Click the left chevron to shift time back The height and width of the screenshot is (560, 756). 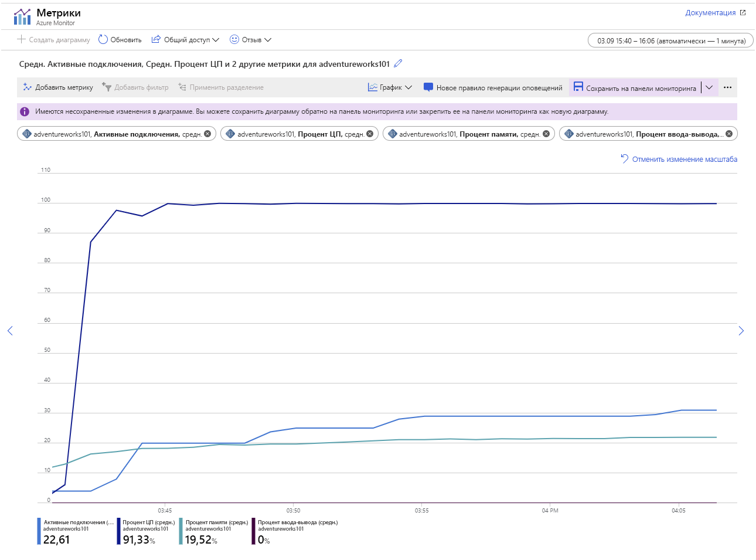coord(10,331)
